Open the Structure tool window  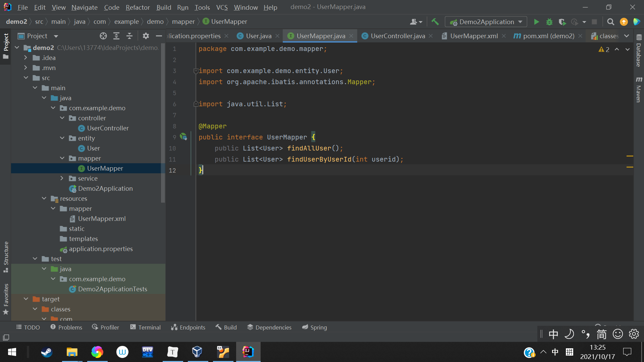pyautogui.click(x=6, y=257)
